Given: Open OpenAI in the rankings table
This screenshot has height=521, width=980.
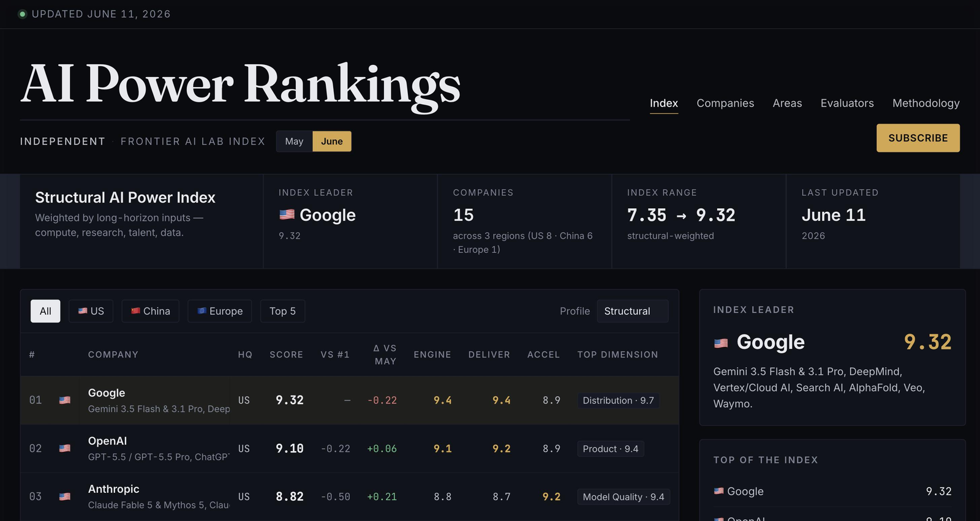Looking at the screenshot, I should (107, 441).
